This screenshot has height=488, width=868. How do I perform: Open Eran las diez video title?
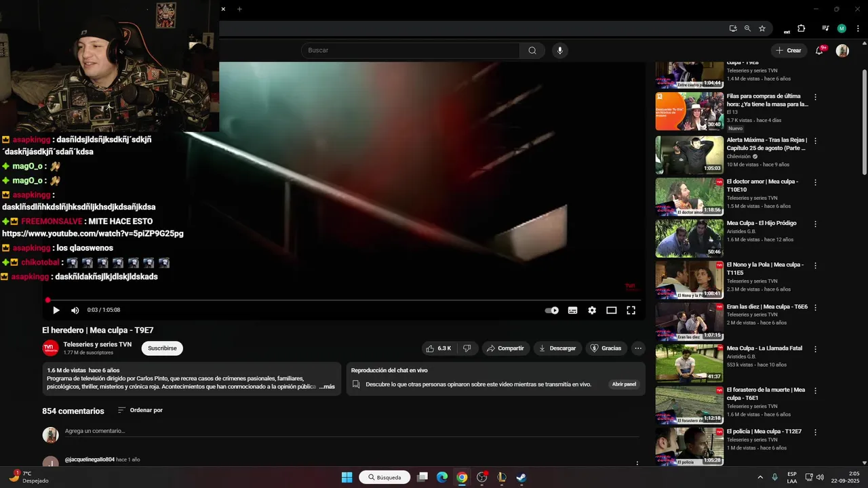click(x=767, y=306)
